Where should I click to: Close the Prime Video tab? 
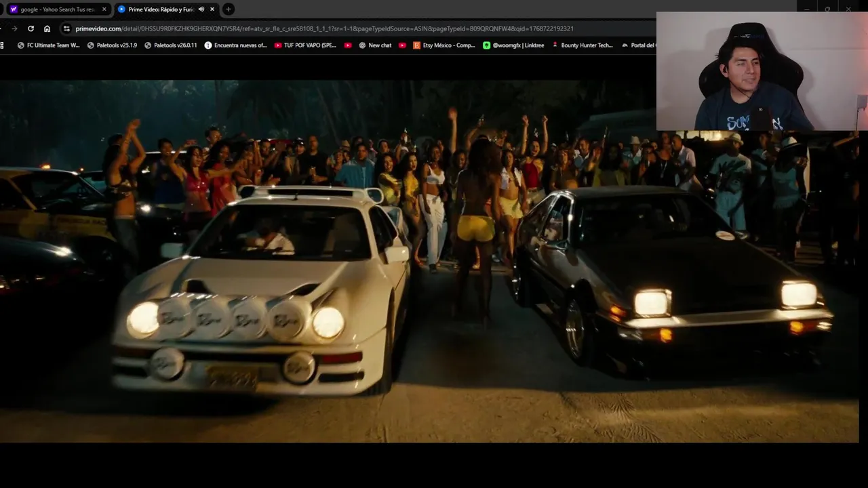[212, 9]
